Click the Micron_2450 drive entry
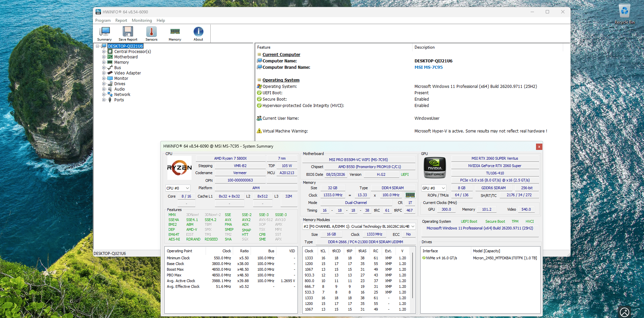The height and width of the screenshot is (318, 644). (x=505, y=258)
